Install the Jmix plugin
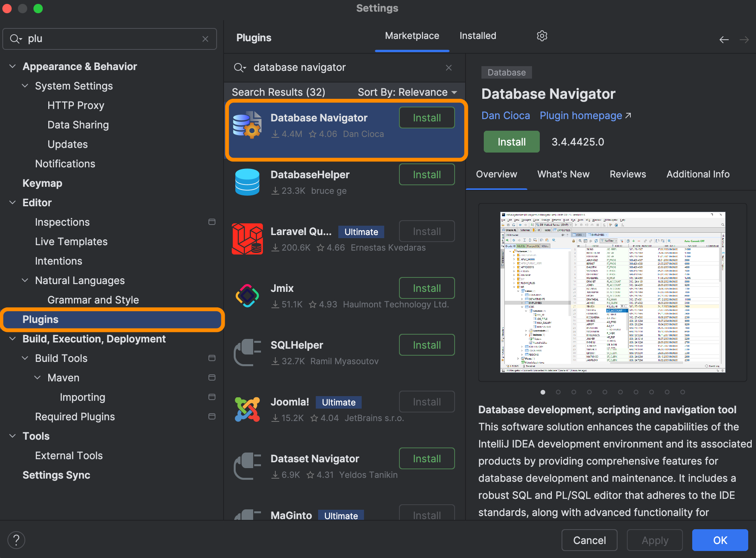The width and height of the screenshot is (756, 558). click(x=427, y=288)
